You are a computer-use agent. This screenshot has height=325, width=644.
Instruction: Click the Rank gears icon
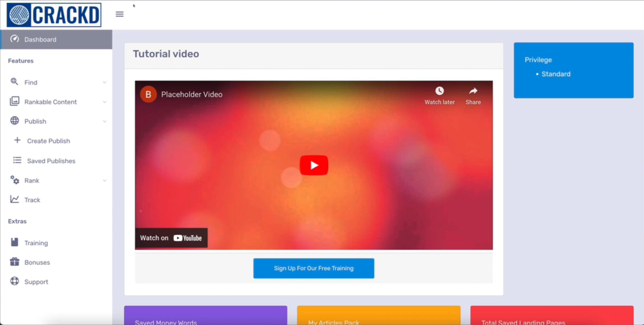pos(14,180)
